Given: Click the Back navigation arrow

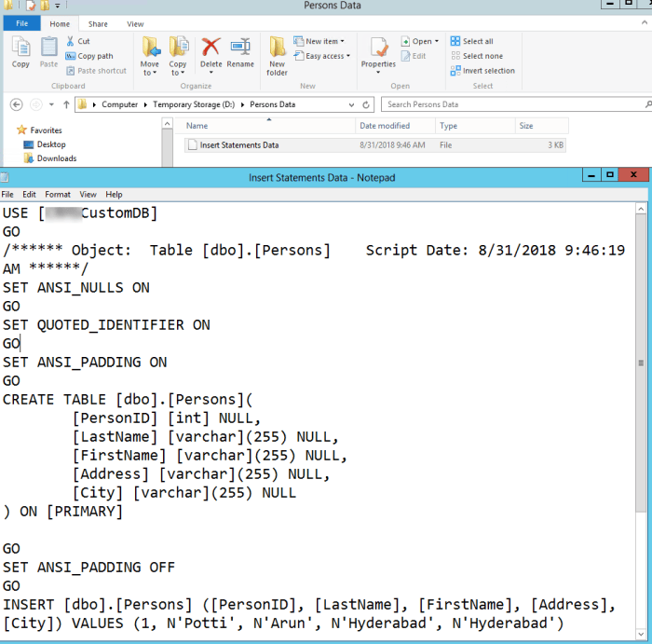Looking at the screenshot, I should 16,104.
